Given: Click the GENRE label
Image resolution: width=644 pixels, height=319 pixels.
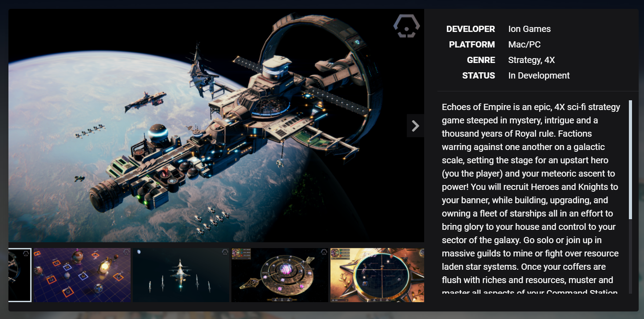Looking at the screenshot, I should click(x=481, y=60).
